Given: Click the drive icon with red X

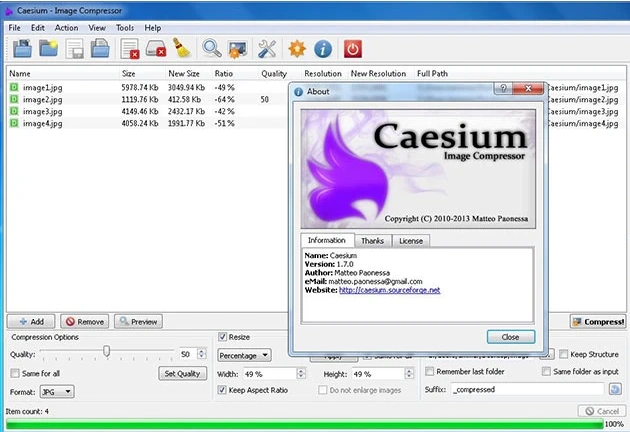Looking at the screenshot, I should [156, 49].
